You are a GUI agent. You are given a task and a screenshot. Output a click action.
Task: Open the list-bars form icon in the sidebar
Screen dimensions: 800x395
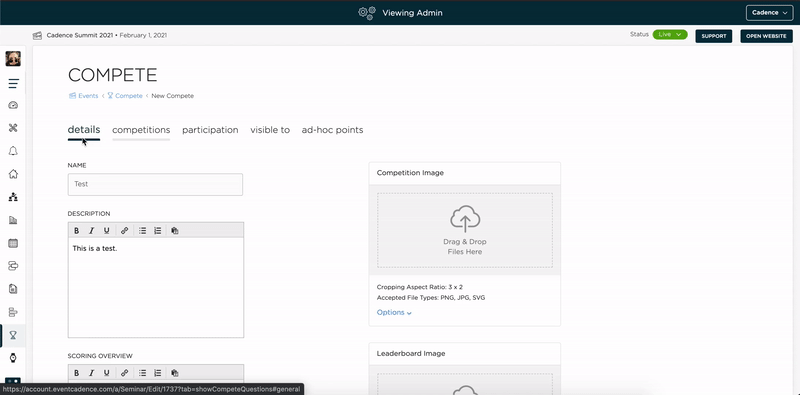[x=13, y=312]
